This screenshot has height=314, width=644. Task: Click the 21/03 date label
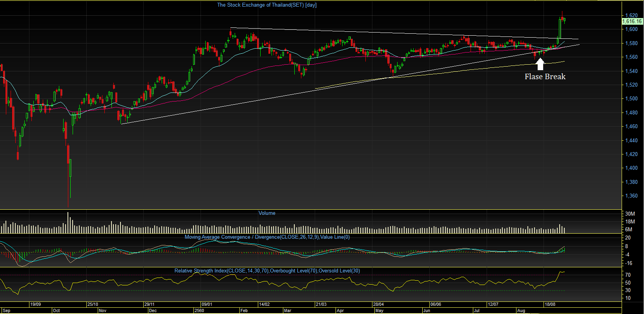click(321, 304)
